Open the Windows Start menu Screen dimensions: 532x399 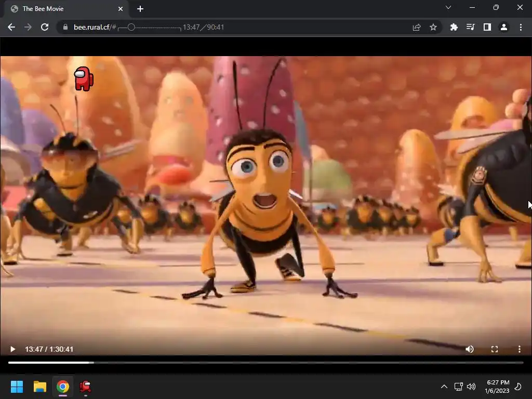pos(17,387)
